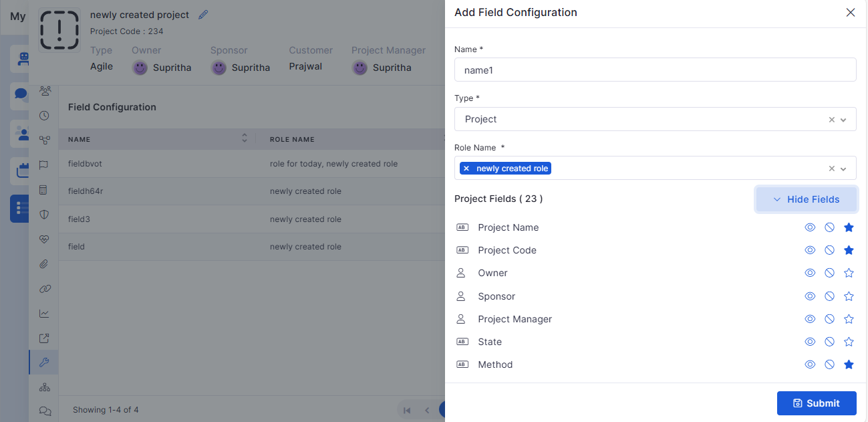Viewport: 868px width, 422px height.
Task: Mark the Owner field with the star icon
Action: tap(849, 273)
